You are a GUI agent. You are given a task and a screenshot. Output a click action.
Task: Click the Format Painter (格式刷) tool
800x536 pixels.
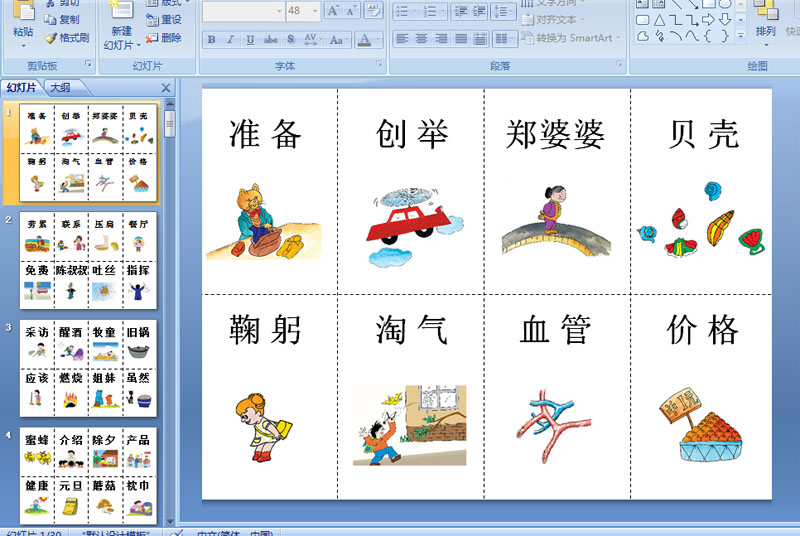tap(67, 38)
